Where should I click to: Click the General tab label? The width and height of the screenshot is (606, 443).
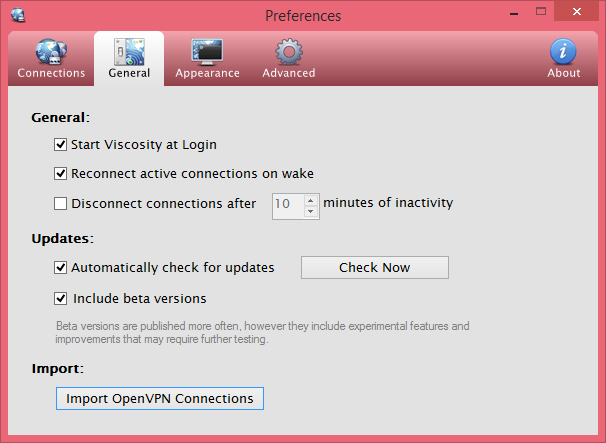(129, 73)
